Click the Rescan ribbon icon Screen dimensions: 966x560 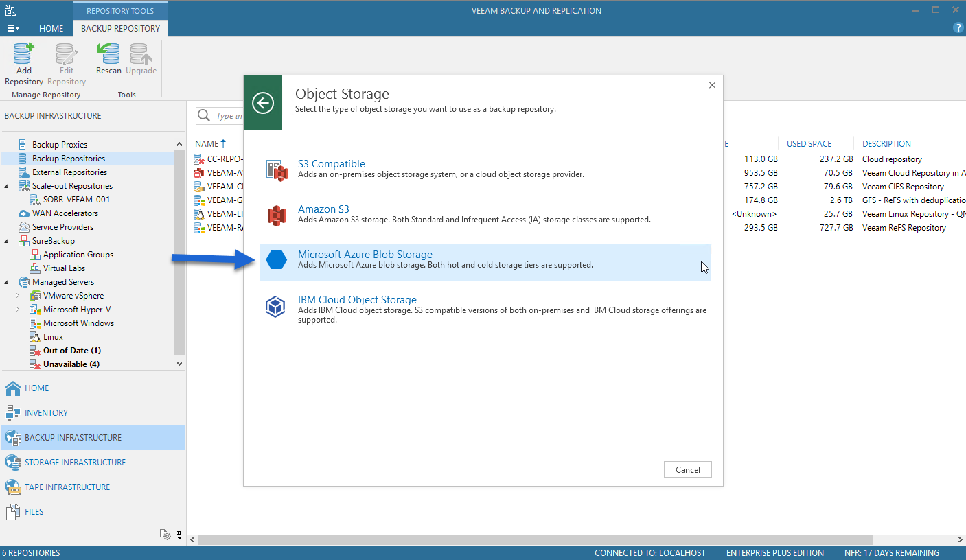point(108,54)
